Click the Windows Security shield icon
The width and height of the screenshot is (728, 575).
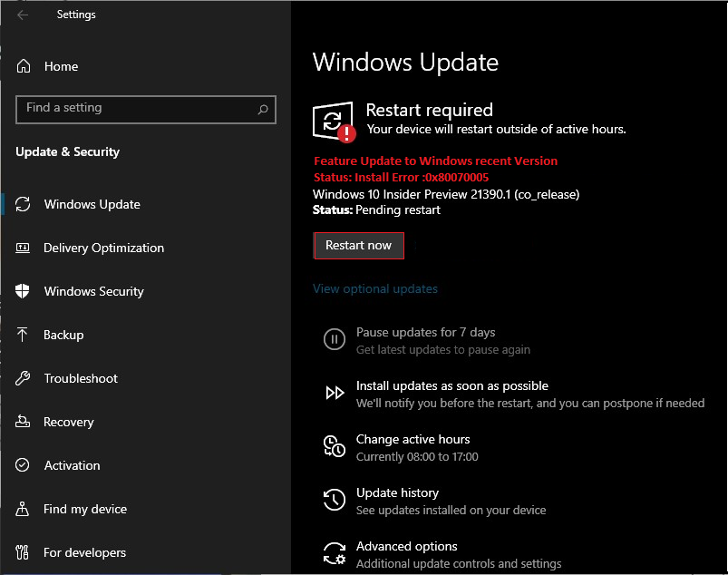pyautogui.click(x=23, y=291)
